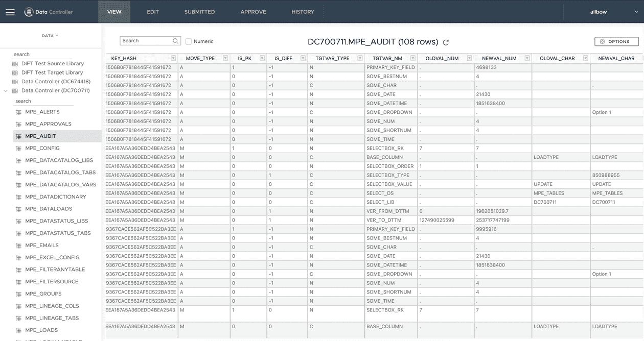Viewport: 644px width, 341px height.
Task: Click the SELECT_LIB cell
Action: point(390,202)
